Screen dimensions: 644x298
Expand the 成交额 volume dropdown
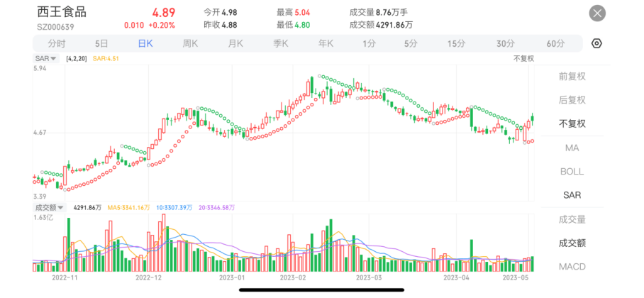coord(50,208)
